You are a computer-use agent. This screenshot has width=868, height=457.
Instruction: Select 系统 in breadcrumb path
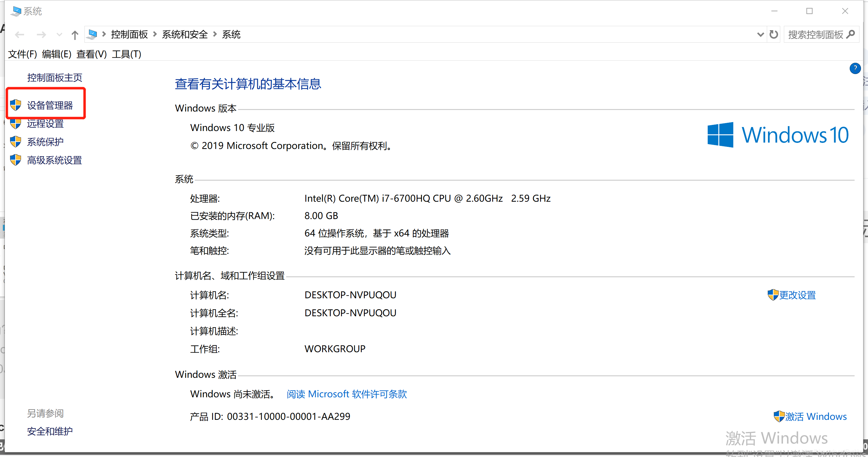(231, 34)
